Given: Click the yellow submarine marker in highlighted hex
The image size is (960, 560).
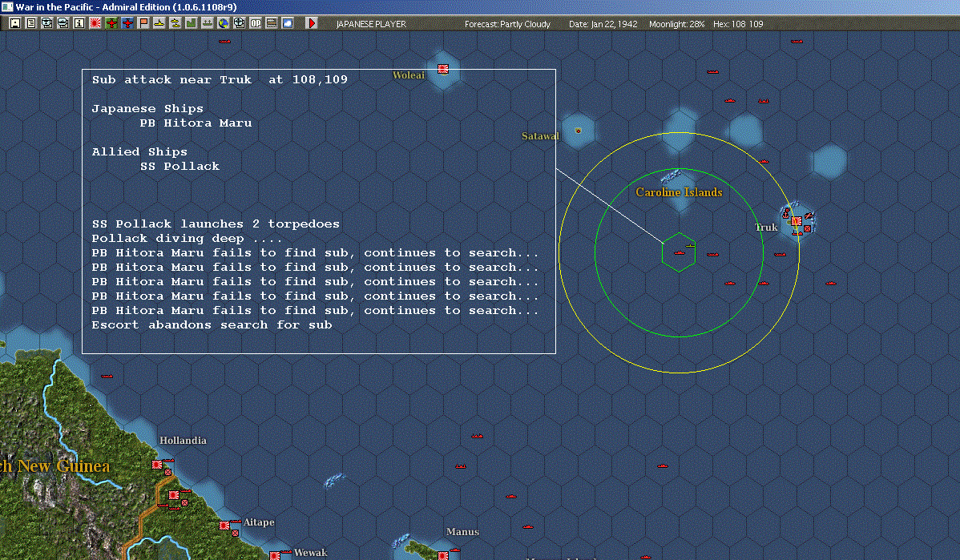Looking at the screenshot, I should point(690,245).
